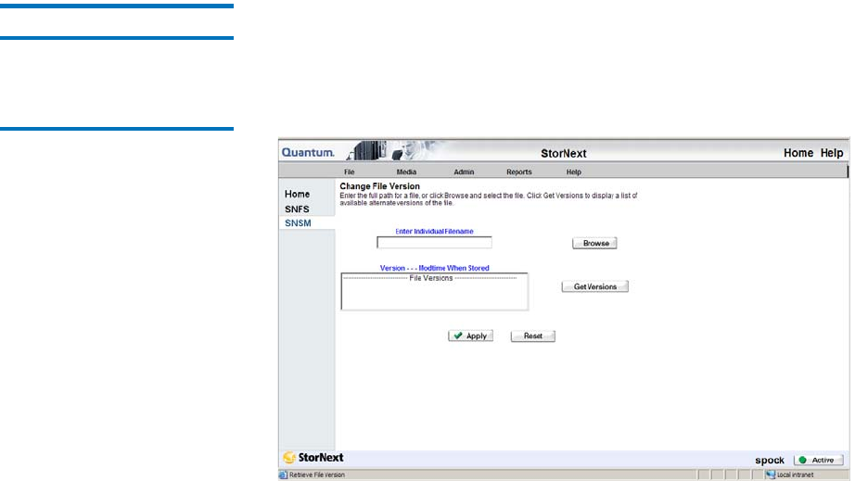Click the StorNext logo in the footer
The width and height of the screenshot is (868, 481).
(x=313, y=458)
